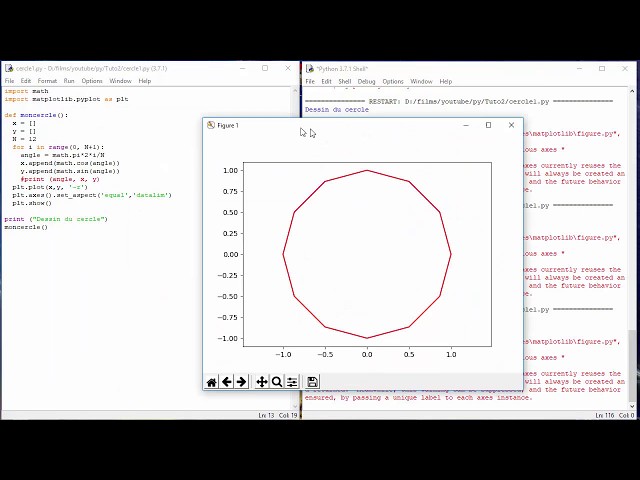
Task: Open Options menu in the editor window
Action: 92,81
